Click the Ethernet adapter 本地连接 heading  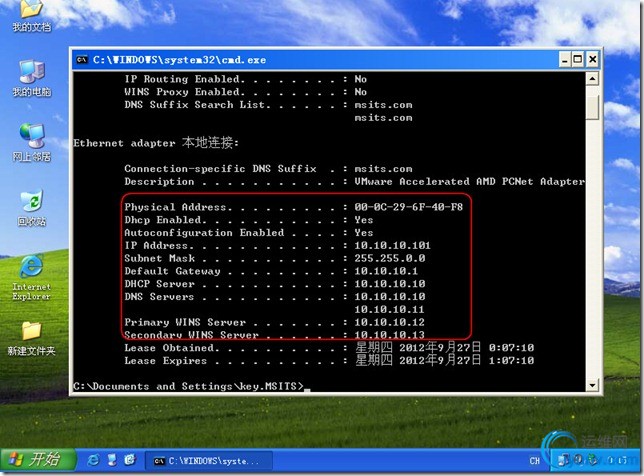click(156, 143)
